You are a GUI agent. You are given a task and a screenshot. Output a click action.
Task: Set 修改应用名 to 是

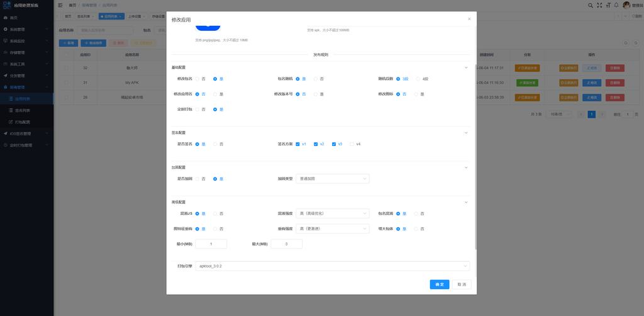click(215, 94)
